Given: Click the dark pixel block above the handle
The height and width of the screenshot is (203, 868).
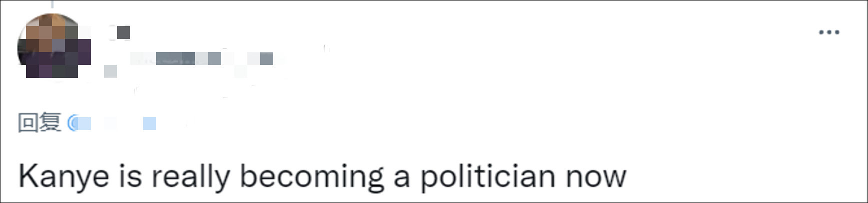Looking at the screenshot, I should click(x=124, y=32).
